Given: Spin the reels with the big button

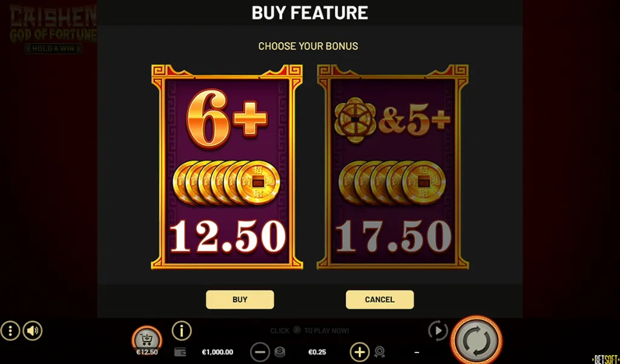Looking at the screenshot, I should point(477,340).
